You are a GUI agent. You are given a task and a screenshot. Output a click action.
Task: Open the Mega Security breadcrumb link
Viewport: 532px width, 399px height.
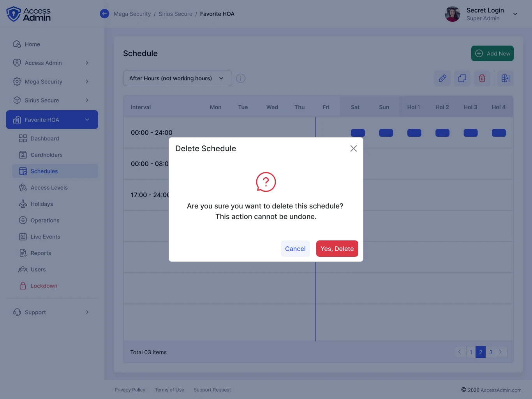point(132,14)
